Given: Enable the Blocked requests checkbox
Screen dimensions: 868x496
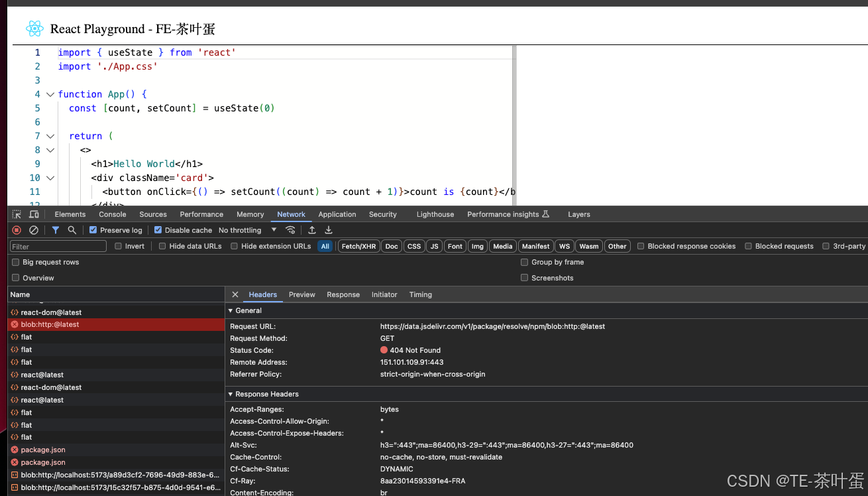Looking at the screenshot, I should tap(748, 246).
